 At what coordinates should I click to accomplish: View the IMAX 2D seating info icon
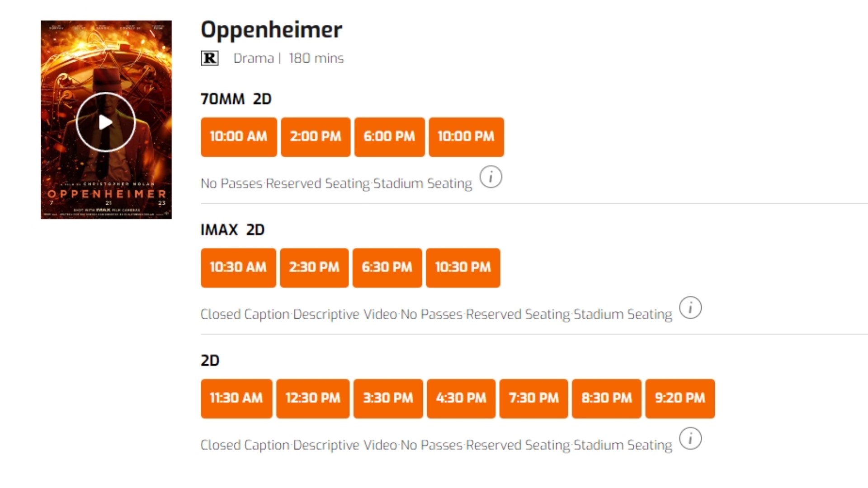coord(691,308)
